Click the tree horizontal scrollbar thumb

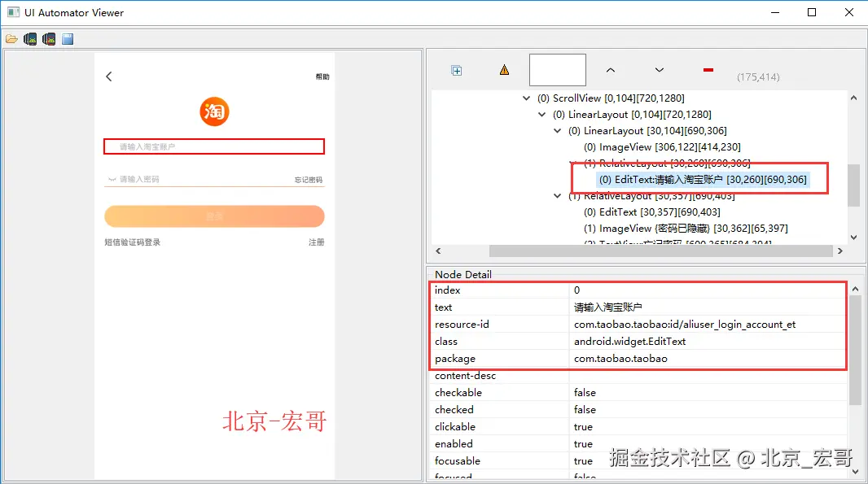pos(661,251)
